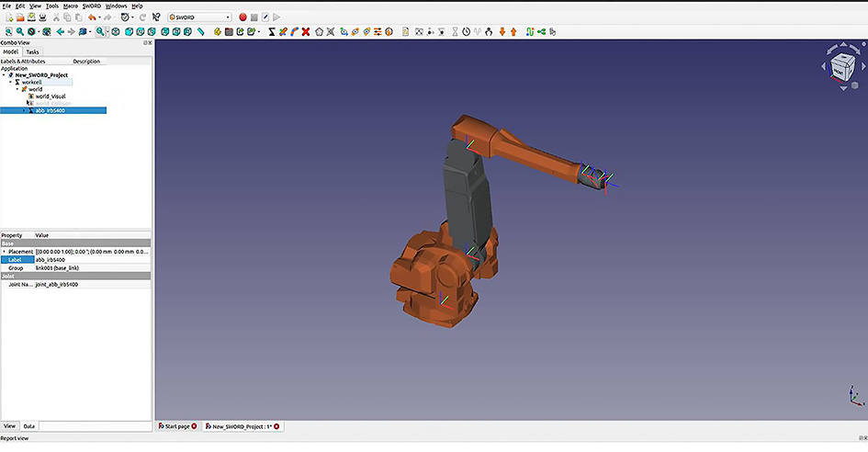Image resolution: width=868 pixels, height=452 pixels.
Task: Click the Sigma workcell toolbar icon
Action: [x=271, y=32]
